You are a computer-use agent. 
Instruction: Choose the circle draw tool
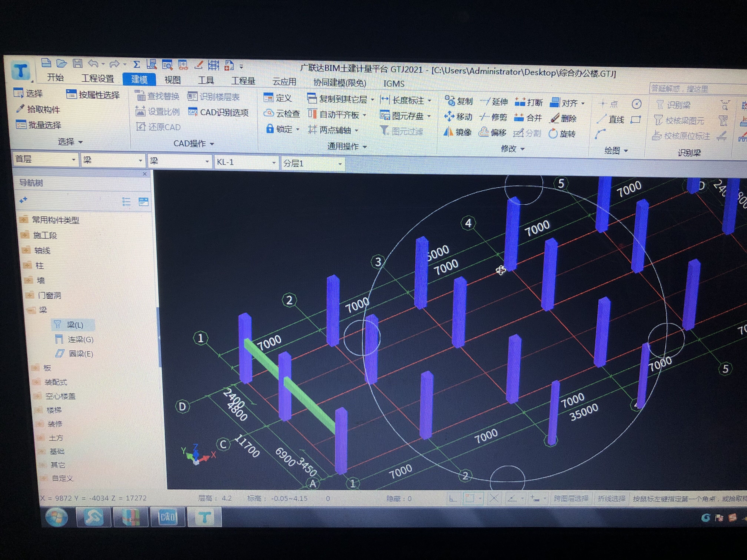[x=637, y=104]
